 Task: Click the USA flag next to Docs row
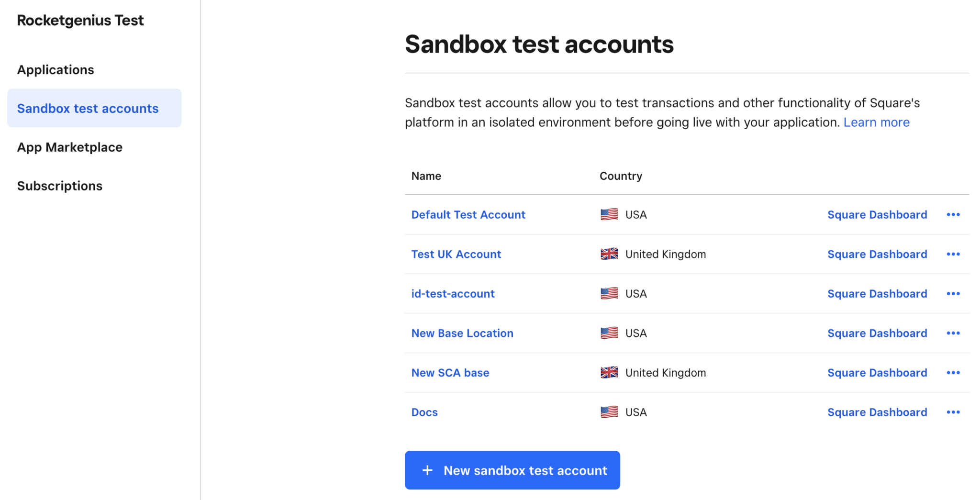click(x=609, y=412)
